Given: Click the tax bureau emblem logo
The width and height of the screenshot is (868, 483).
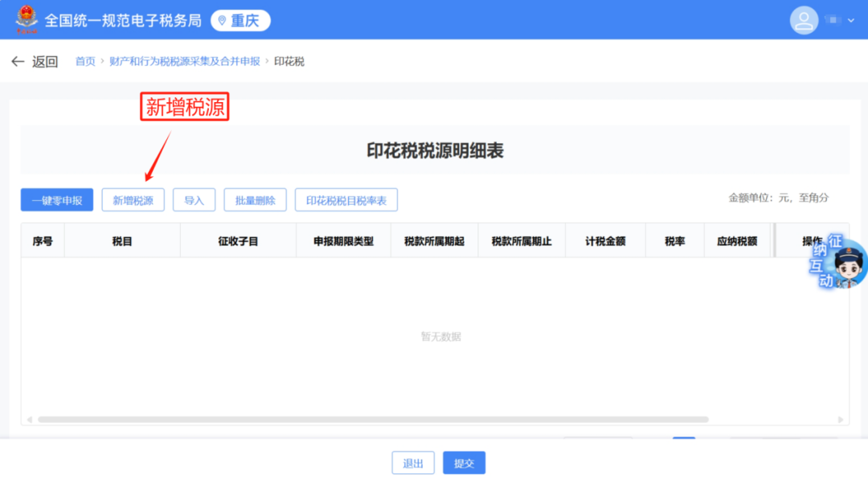Looking at the screenshot, I should click(x=26, y=19).
